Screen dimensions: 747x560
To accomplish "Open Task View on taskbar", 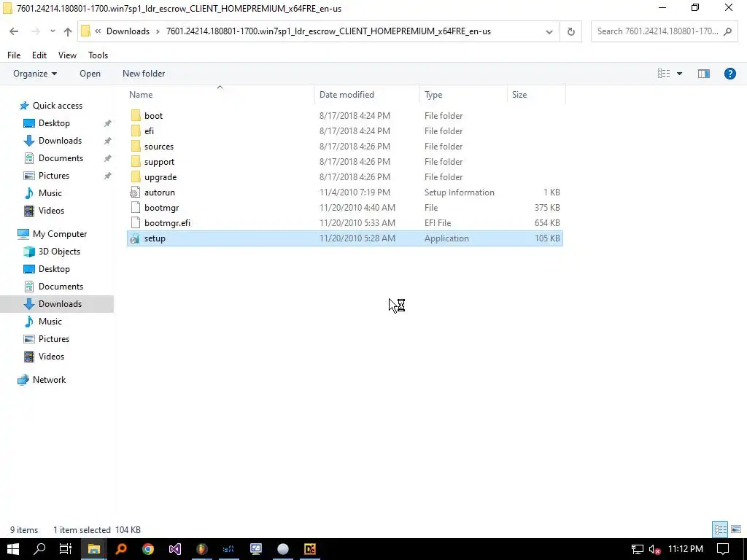I will coord(65,549).
